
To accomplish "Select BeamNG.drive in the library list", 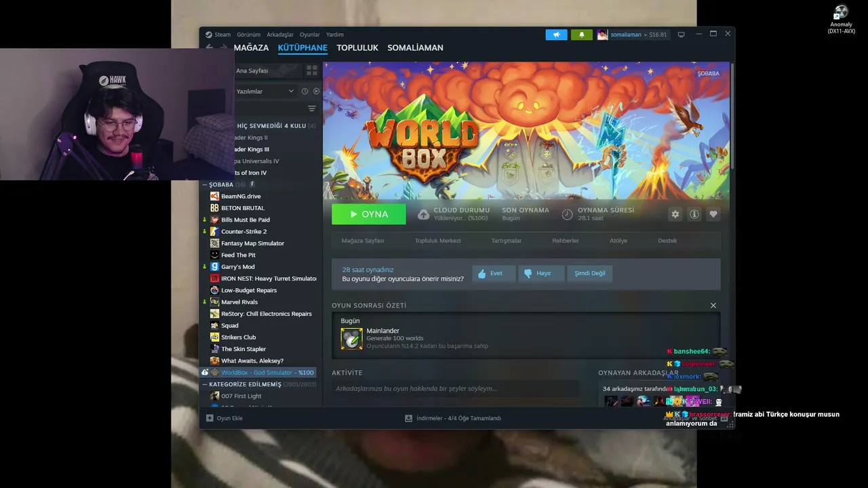I will point(241,196).
